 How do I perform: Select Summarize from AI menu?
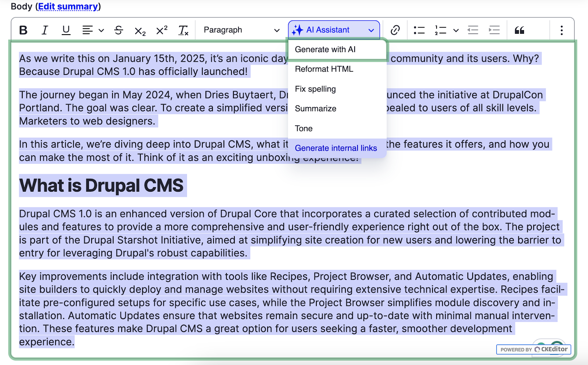(337, 109)
